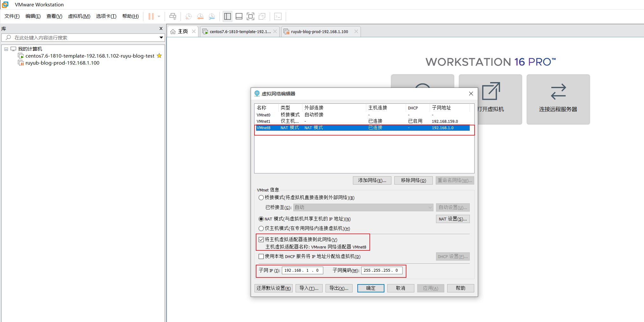
Task: Click the revert to snapshot toolbar icon
Action: [200, 16]
